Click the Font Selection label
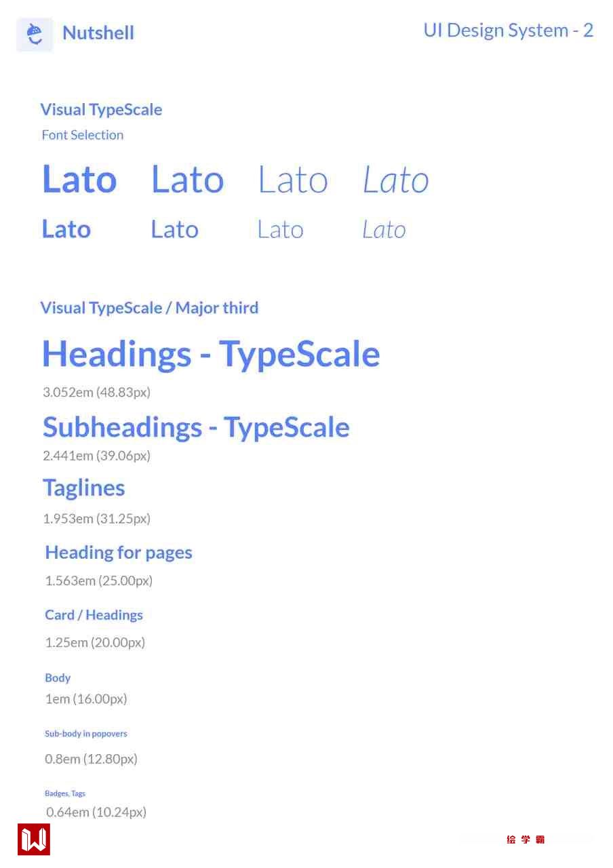The image size is (613, 868). [x=83, y=135]
